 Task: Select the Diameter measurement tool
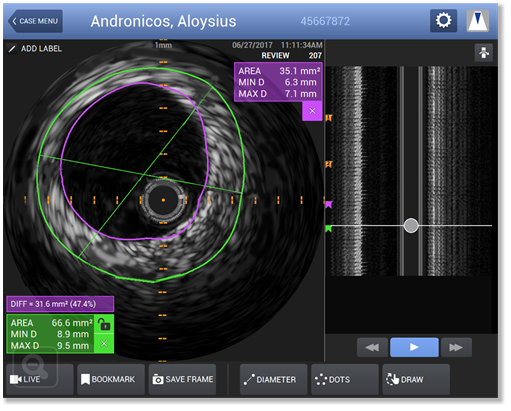273,379
